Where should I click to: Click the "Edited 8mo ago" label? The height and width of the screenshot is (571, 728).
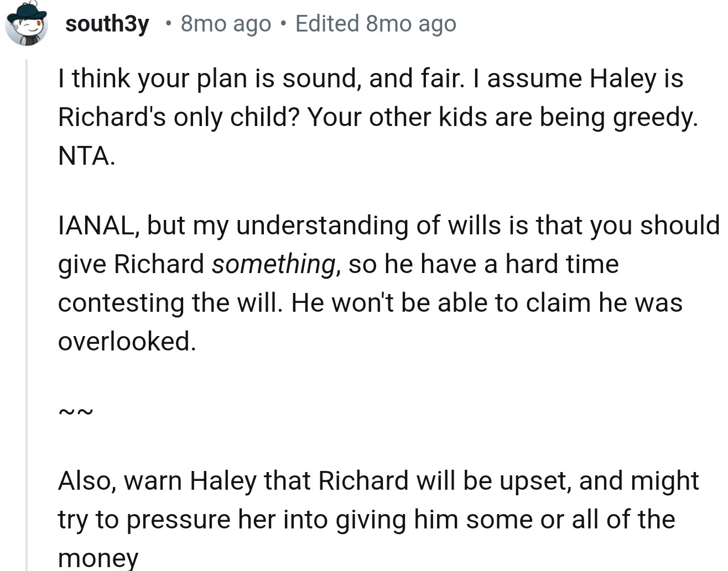[376, 23]
